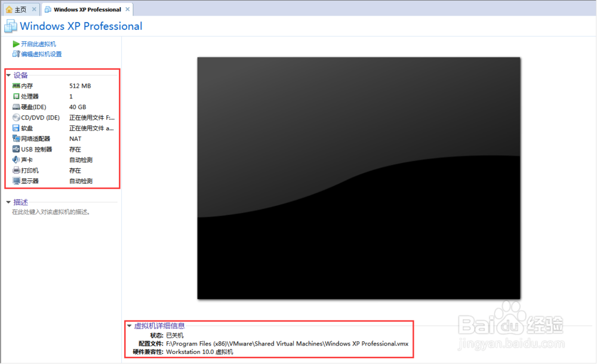The image size is (597, 364).
Task: Click the CD/DVD 正在使用文件 F:... value
Action: [92, 118]
